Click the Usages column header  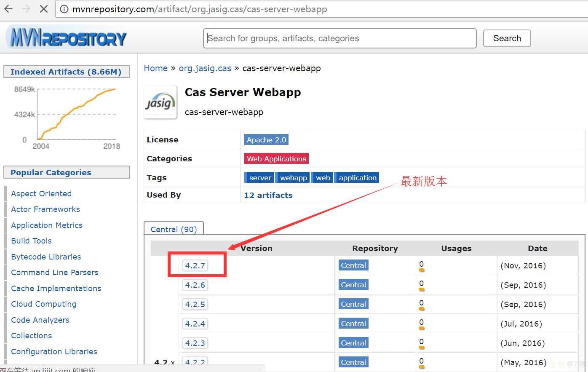tap(456, 249)
